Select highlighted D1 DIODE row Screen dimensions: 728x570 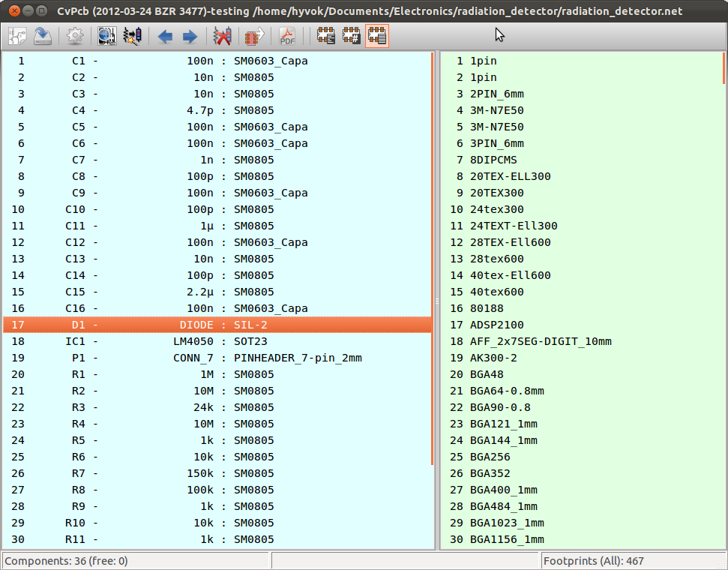click(x=217, y=325)
